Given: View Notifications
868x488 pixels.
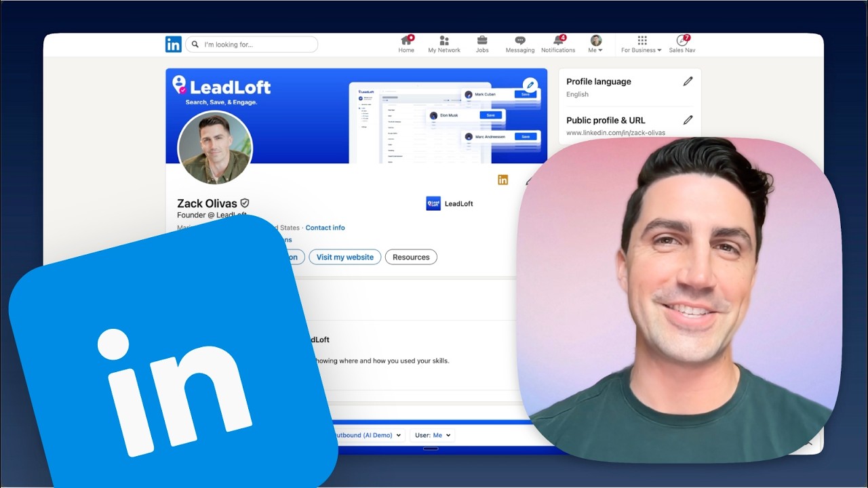Looking at the screenshot, I should coord(558,45).
